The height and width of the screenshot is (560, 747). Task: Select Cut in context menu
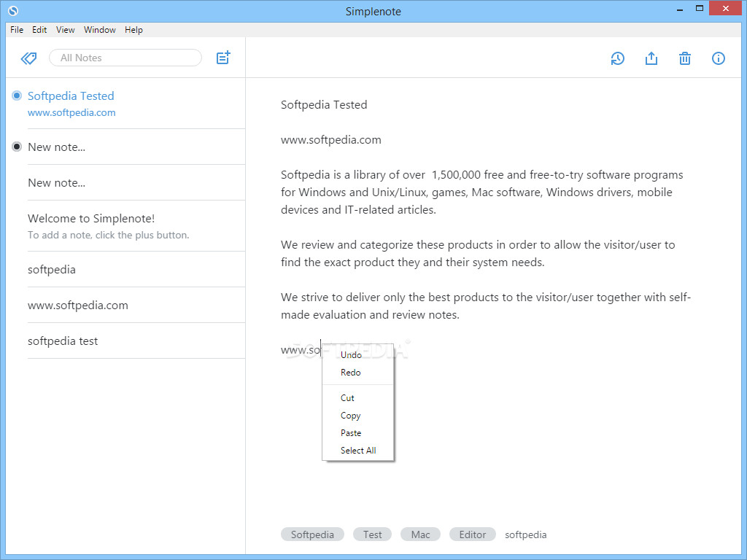click(x=358, y=397)
